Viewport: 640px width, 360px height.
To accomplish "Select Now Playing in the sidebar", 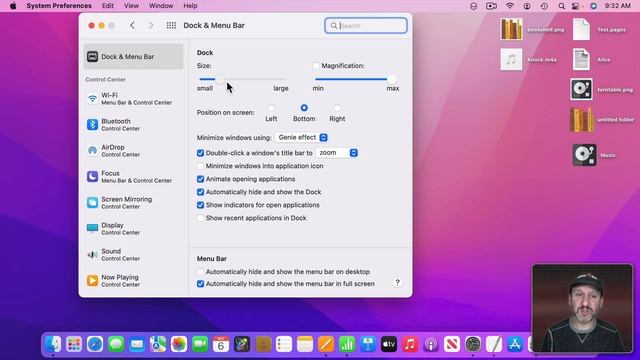I will [x=133, y=280].
